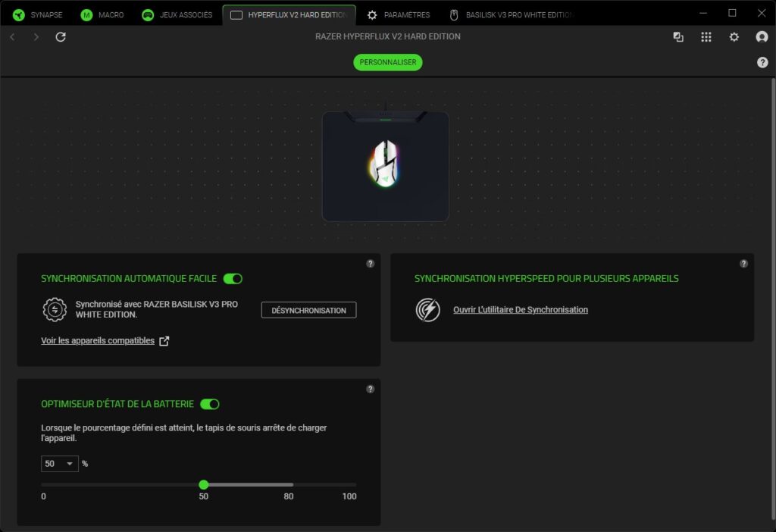Minimize the Synapse window
Image resolution: width=776 pixels, height=532 pixels.
[x=703, y=13]
